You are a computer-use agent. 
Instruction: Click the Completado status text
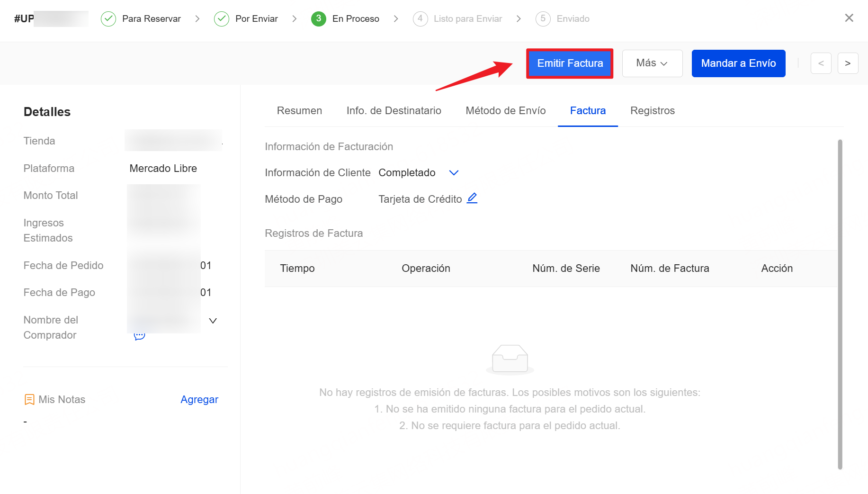point(407,173)
